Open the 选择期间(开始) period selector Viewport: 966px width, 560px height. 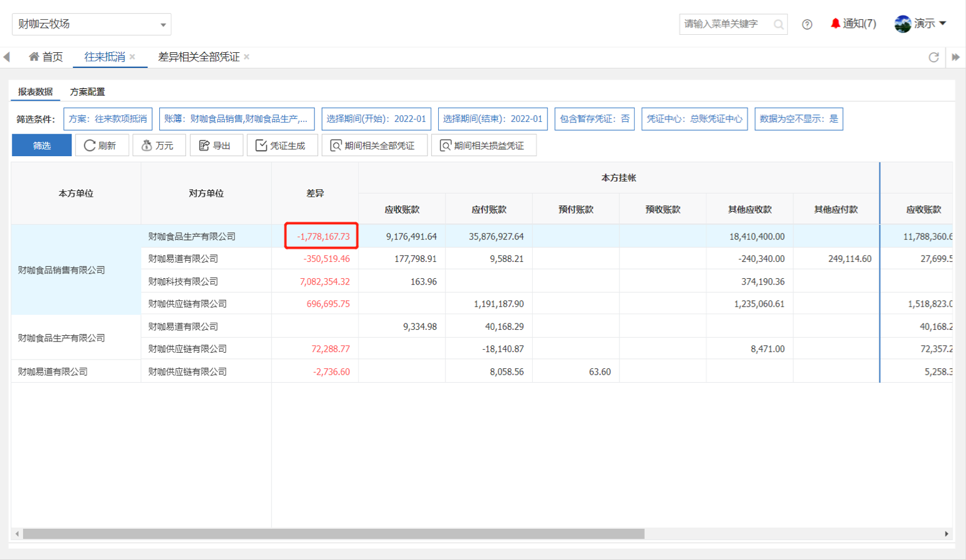click(x=376, y=119)
